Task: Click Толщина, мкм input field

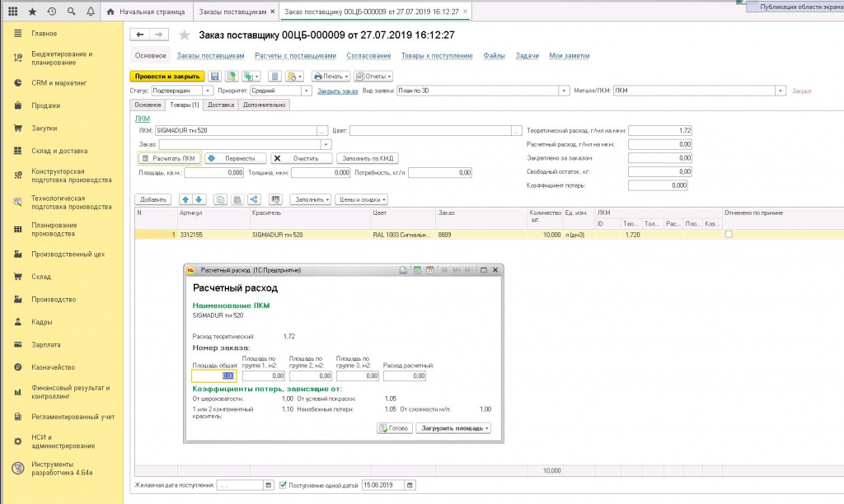Action: pyautogui.click(x=321, y=173)
